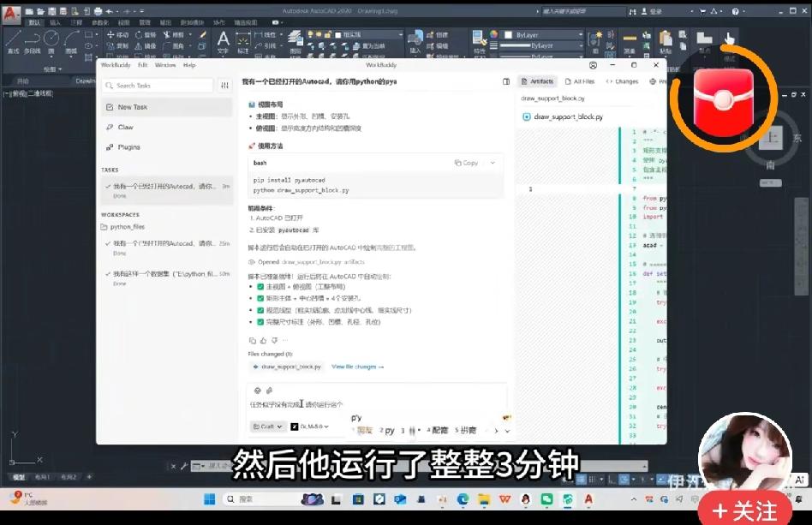Click the attachment paperclip icon in the WorkBuddy chat input
The width and height of the screenshot is (812, 525).
[x=269, y=391]
